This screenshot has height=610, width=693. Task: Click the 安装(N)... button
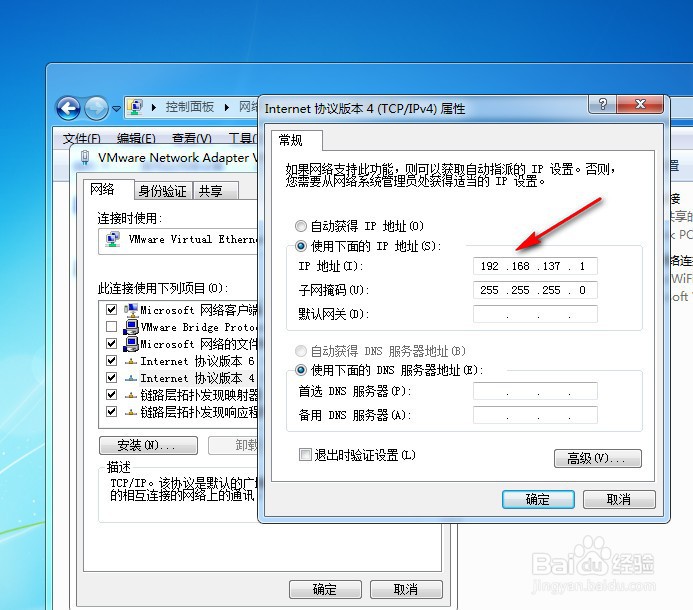[148, 445]
